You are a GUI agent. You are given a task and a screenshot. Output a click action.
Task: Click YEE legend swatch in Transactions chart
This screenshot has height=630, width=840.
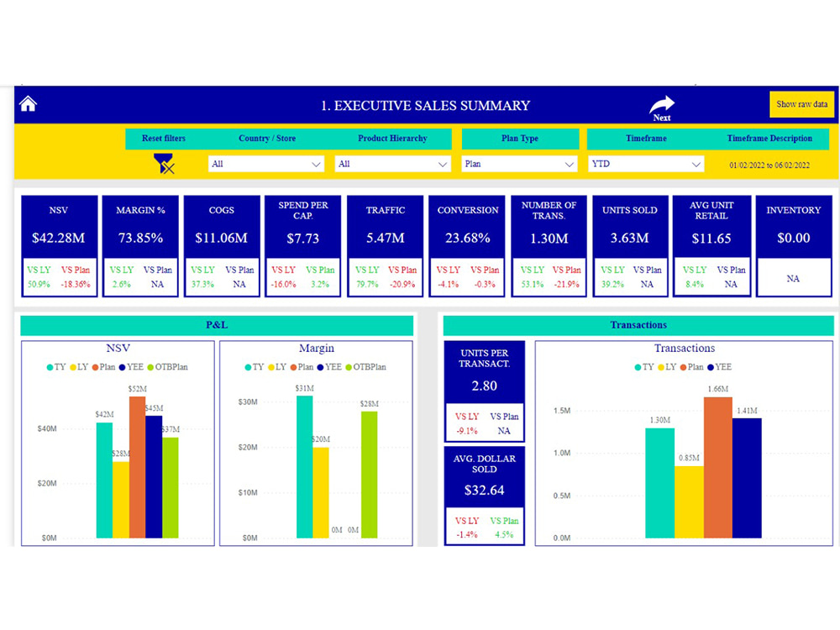coord(711,368)
